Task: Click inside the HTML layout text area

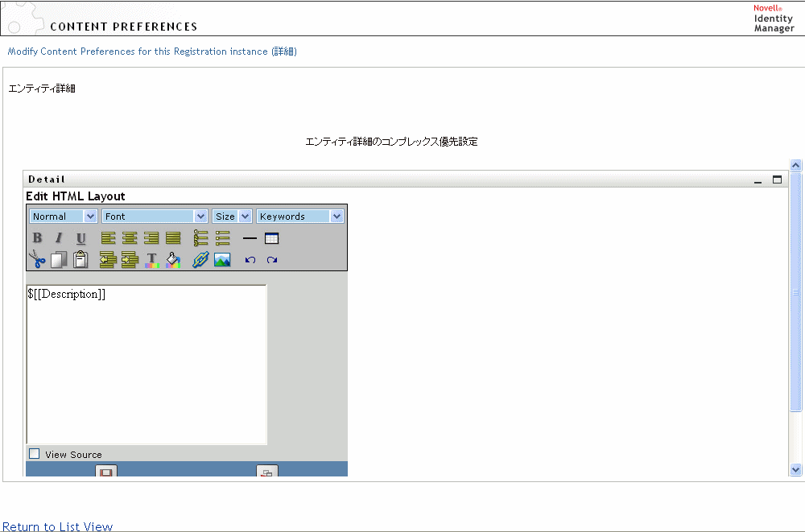Action: [x=147, y=365]
